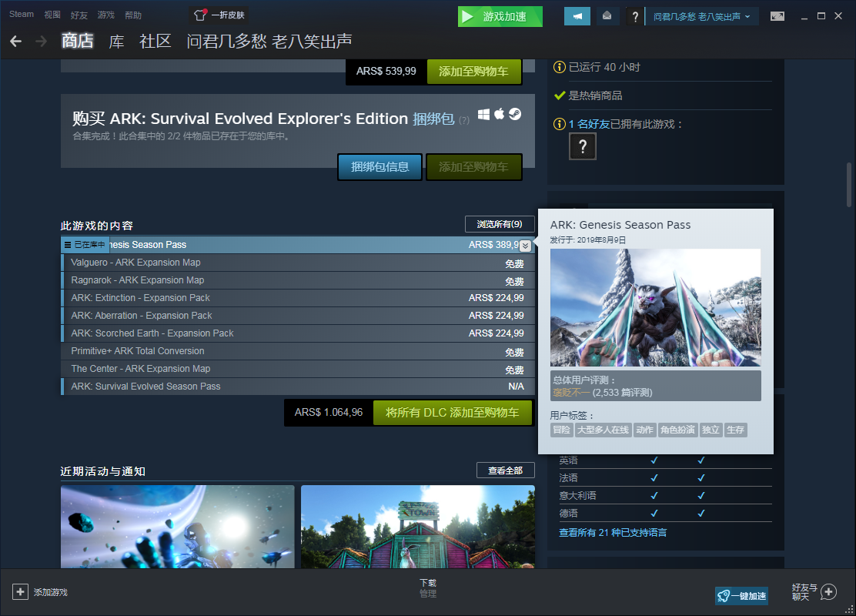Click the 大型多人在线 user tag
Screen dimensions: 856x616
coord(604,430)
